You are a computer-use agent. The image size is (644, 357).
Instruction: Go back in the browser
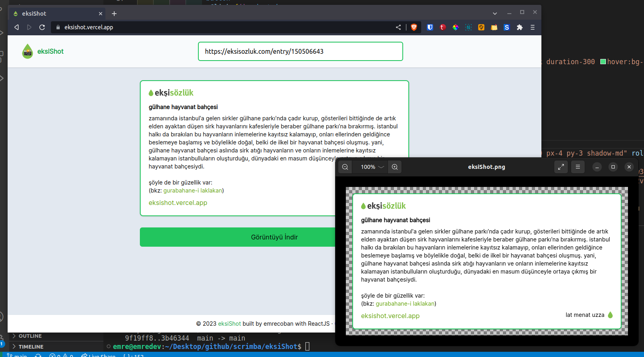(x=16, y=27)
